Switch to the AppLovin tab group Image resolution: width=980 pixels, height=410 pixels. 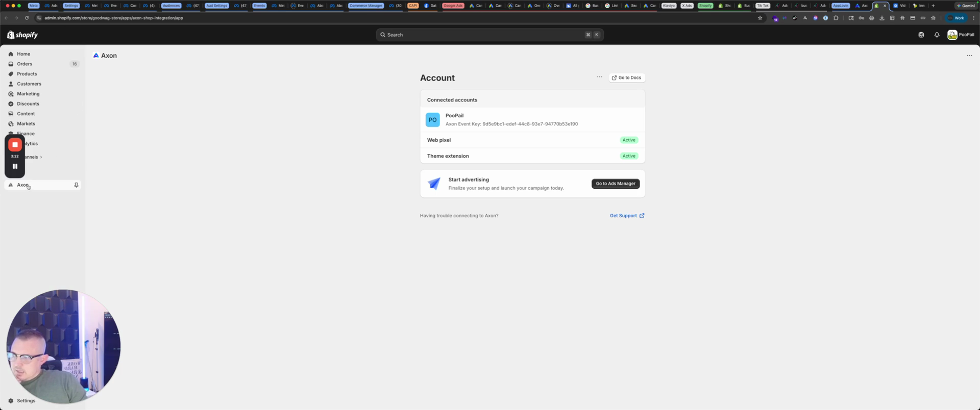[840, 6]
